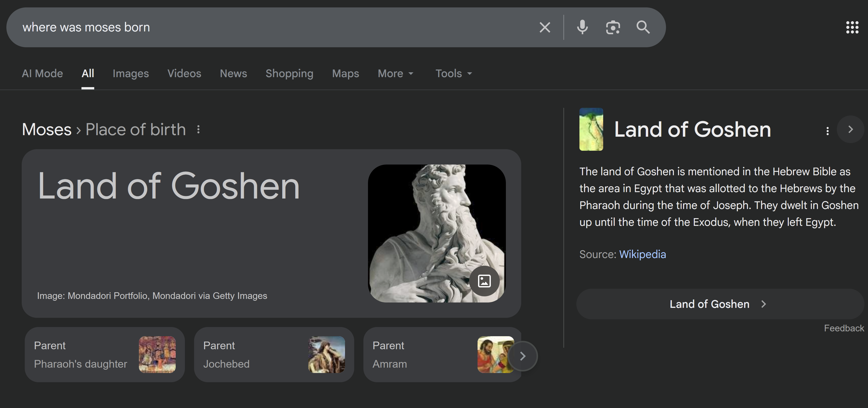
Task: Click the Feedback link
Action: click(x=844, y=328)
